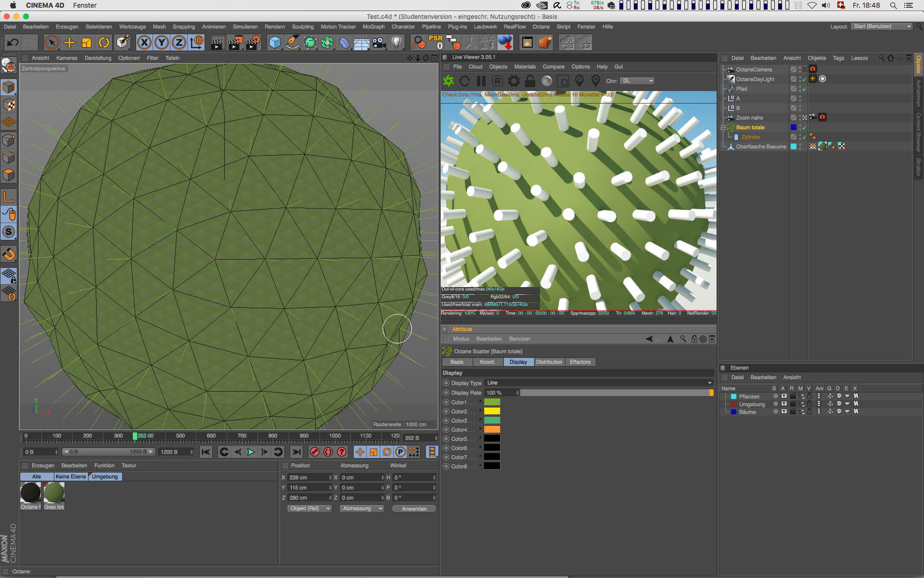
Task: Click the Undo arrow icon
Action: [x=13, y=43]
